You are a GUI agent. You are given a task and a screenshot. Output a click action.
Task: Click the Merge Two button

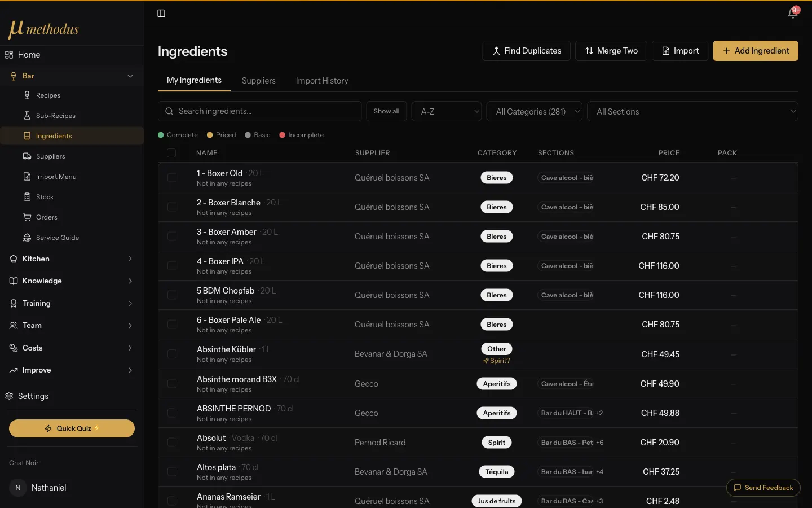pos(611,51)
